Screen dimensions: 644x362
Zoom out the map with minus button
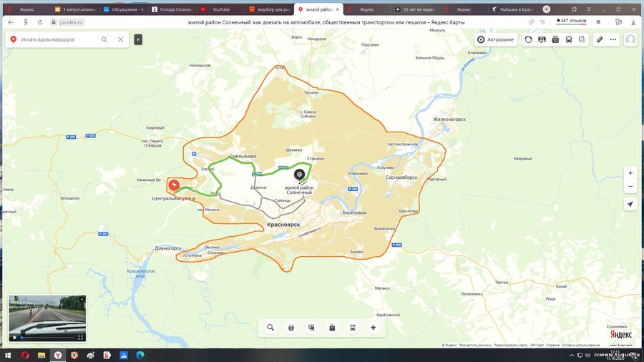(x=630, y=186)
